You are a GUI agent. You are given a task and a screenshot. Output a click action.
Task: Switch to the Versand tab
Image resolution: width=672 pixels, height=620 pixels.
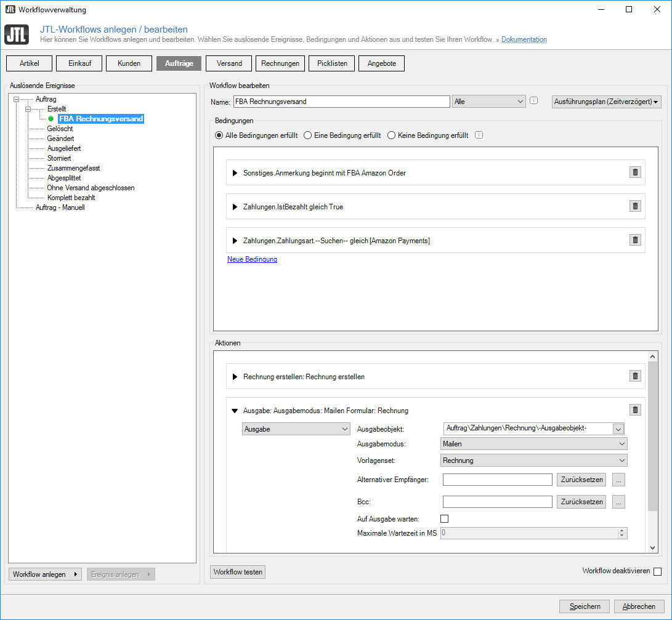(x=229, y=63)
